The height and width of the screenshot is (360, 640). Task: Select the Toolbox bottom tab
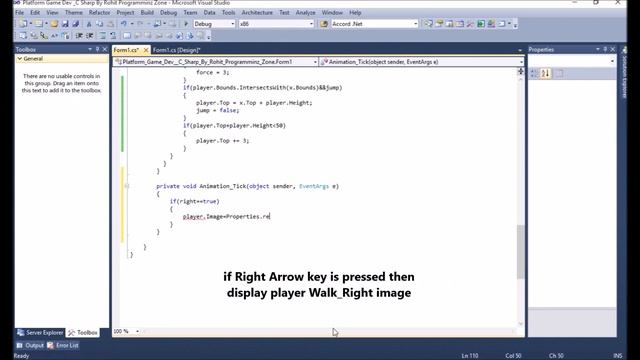click(83, 333)
